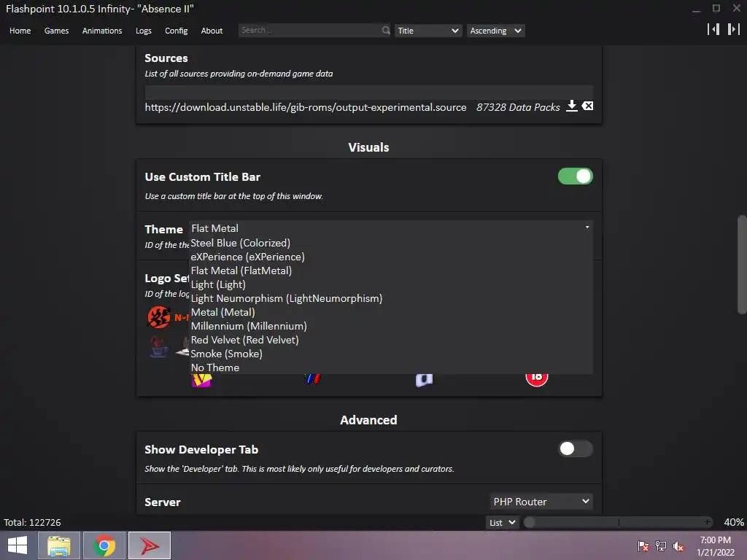The width and height of the screenshot is (747, 560).
Task: Select the red cup logo icon
Action: [x=158, y=346]
